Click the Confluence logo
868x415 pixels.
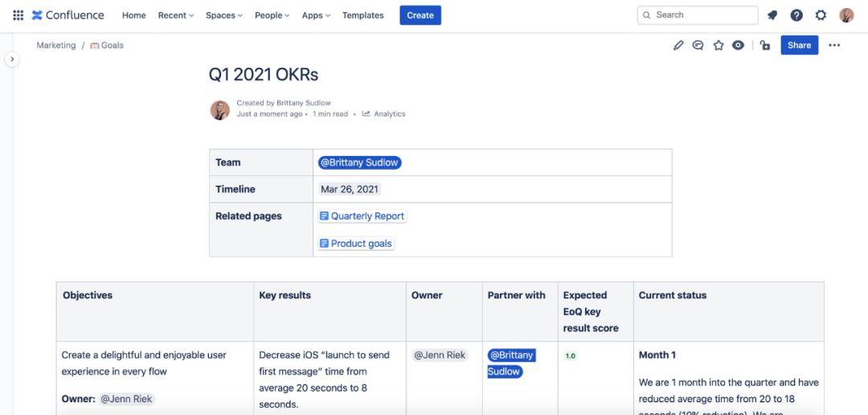[x=68, y=15]
